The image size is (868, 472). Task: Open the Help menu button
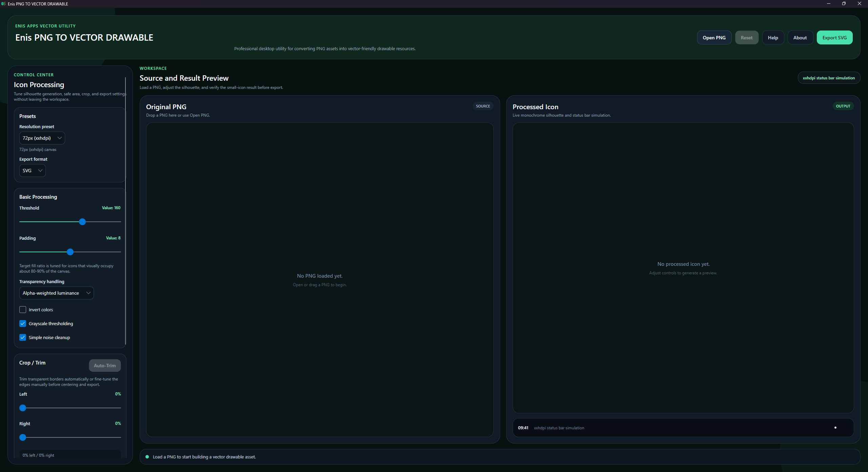[773, 38]
